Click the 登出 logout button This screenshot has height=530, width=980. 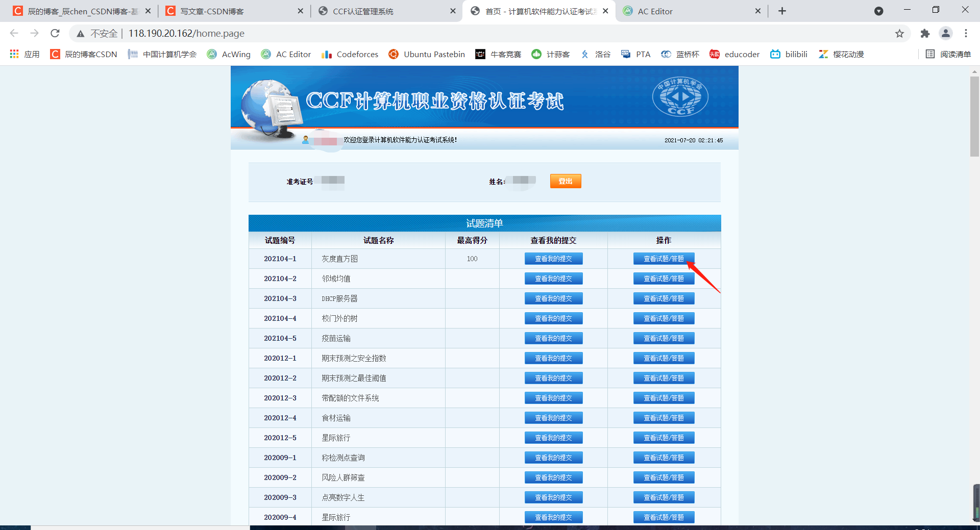click(565, 181)
